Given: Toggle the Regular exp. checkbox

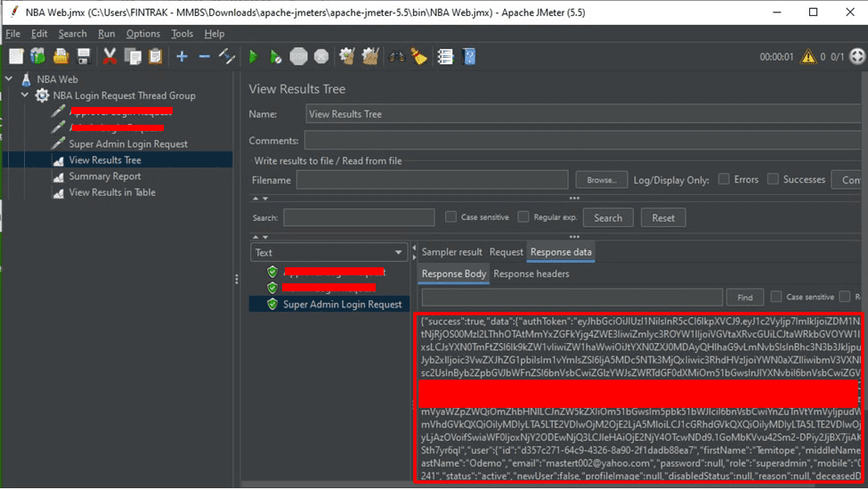Looking at the screenshot, I should point(523,216).
